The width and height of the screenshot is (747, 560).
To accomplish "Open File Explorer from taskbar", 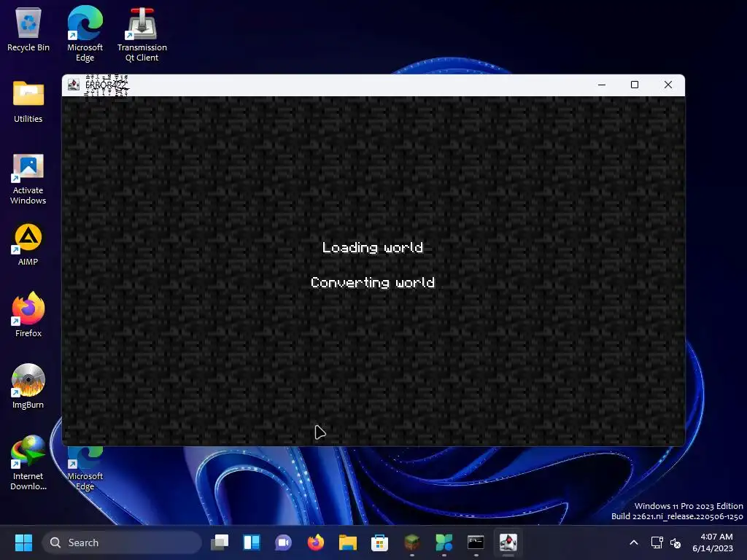I will 348,542.
